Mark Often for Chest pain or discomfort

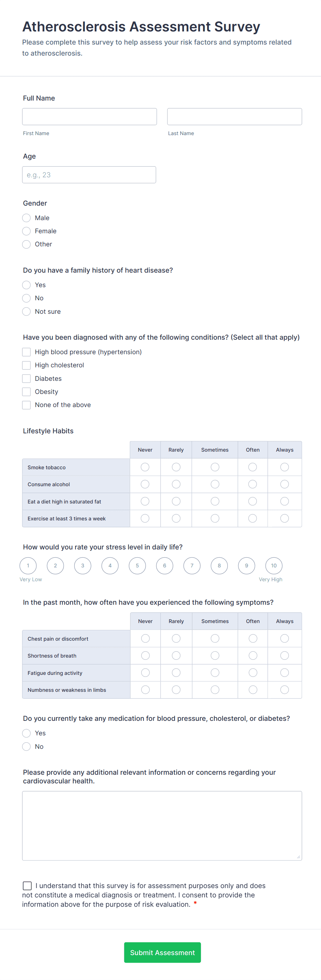click(253, 638)
